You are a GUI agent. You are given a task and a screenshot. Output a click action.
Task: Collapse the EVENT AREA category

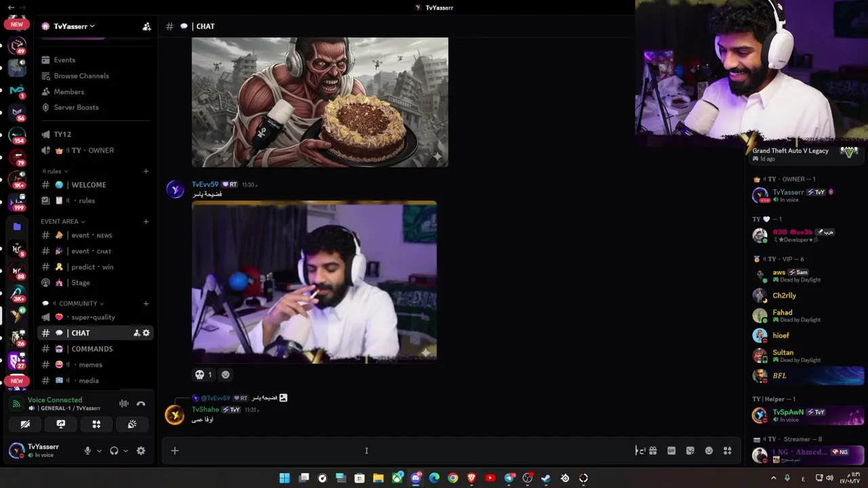62,222
